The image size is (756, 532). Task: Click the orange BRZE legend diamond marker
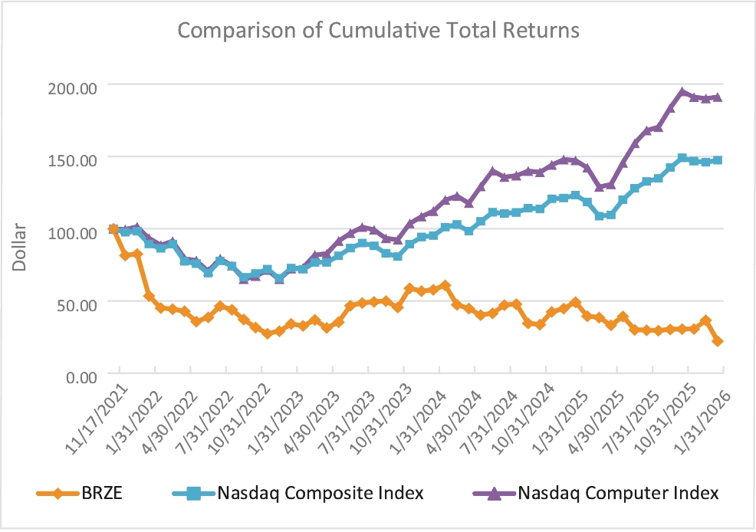pos(58,494)
